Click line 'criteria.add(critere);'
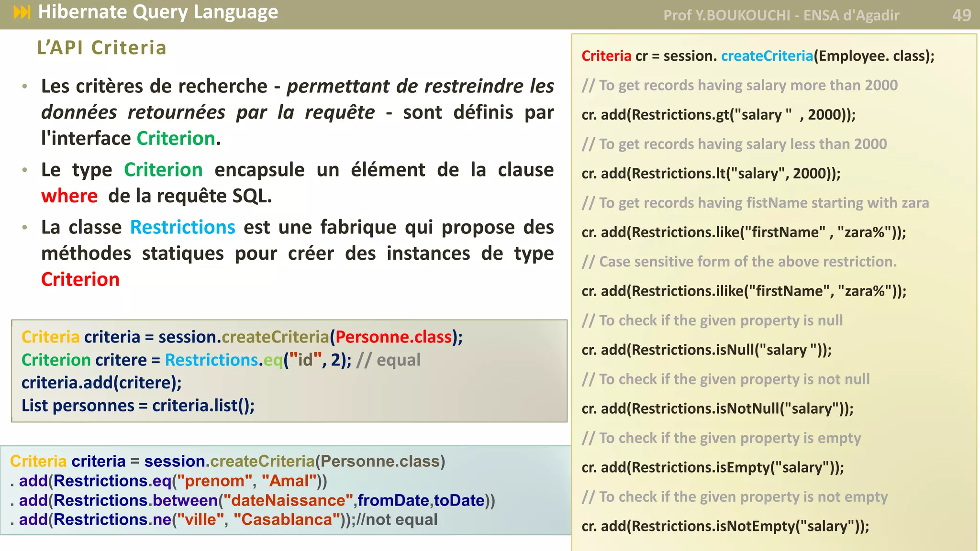The image size is (980, 551). pos(101,383)
